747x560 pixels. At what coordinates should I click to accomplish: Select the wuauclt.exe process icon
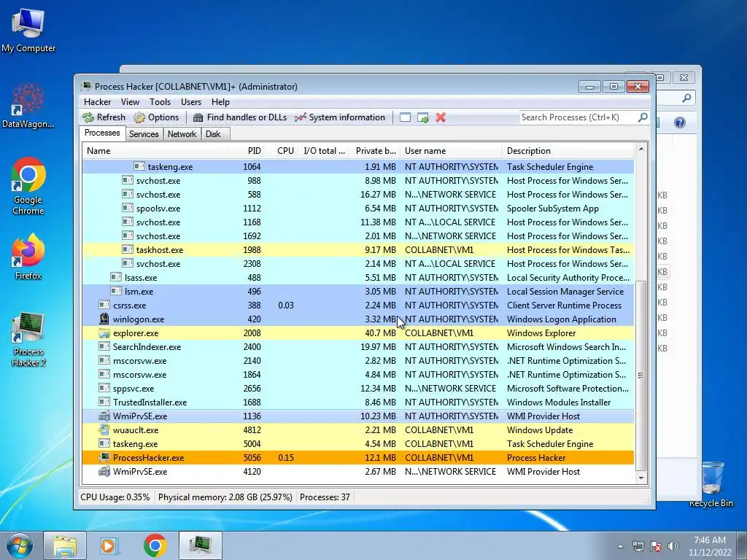coord(104,430)
